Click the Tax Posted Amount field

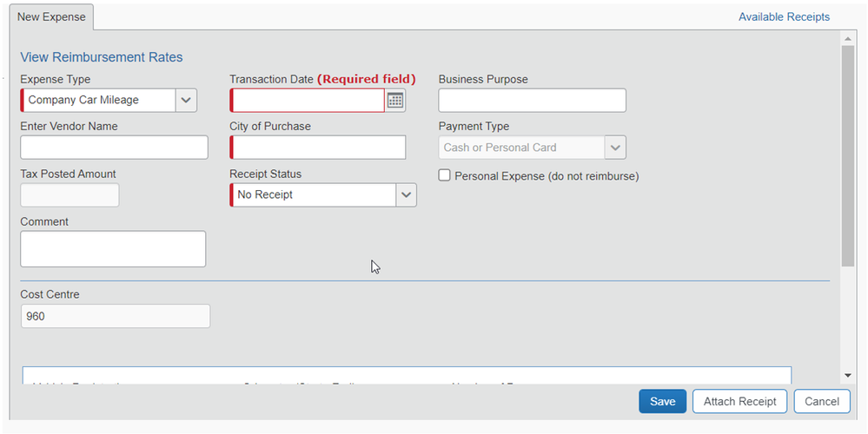70,195
